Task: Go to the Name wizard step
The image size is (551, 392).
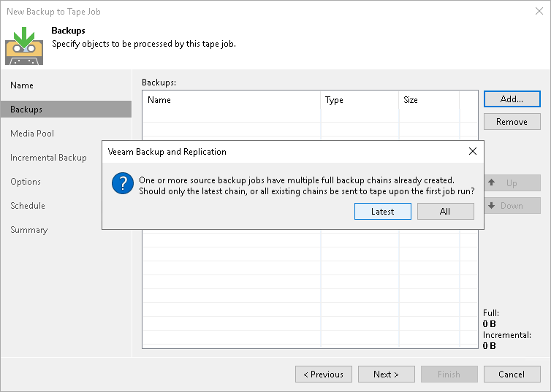Action: point(22,85)
